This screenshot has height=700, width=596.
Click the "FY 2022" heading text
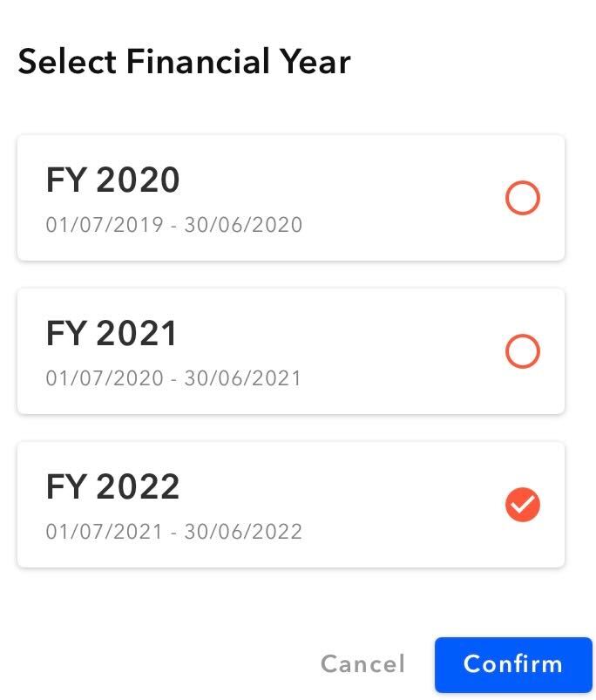click(112, 486)
